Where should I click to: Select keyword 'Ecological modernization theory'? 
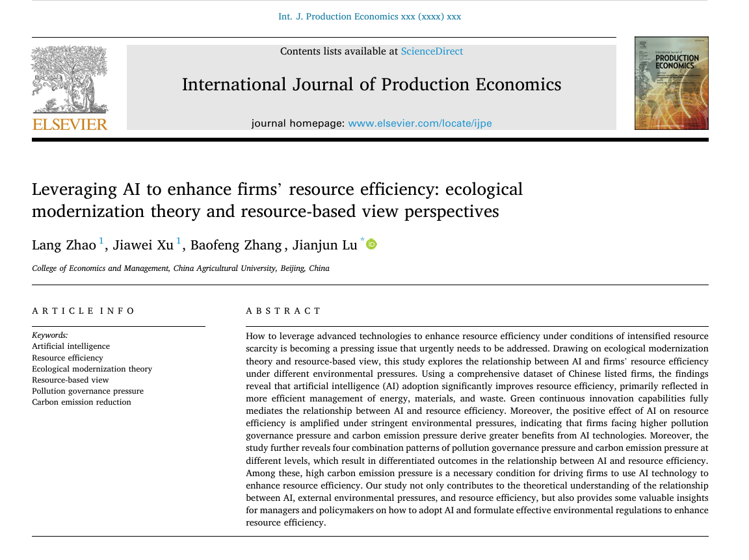point(92,368)
